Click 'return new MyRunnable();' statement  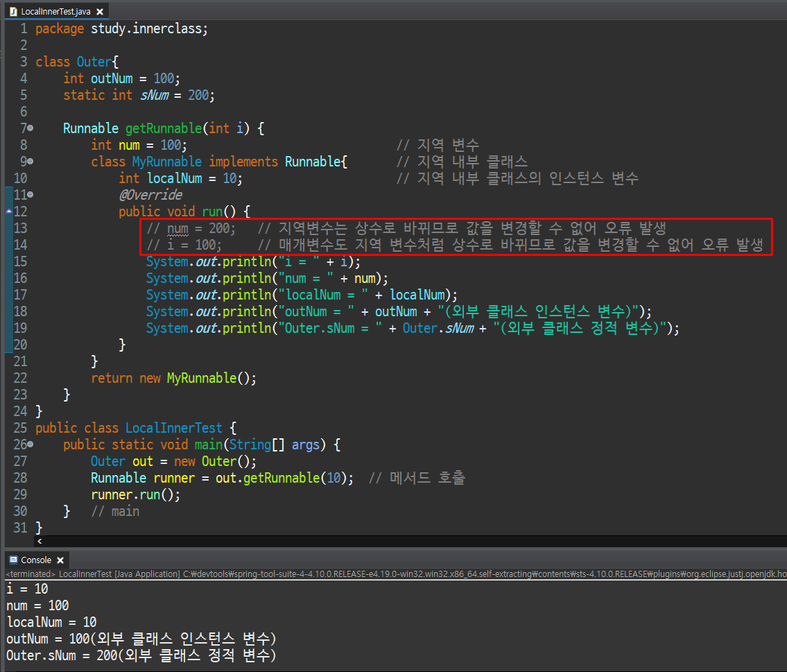pyautogui.click(x=173, y=378)
